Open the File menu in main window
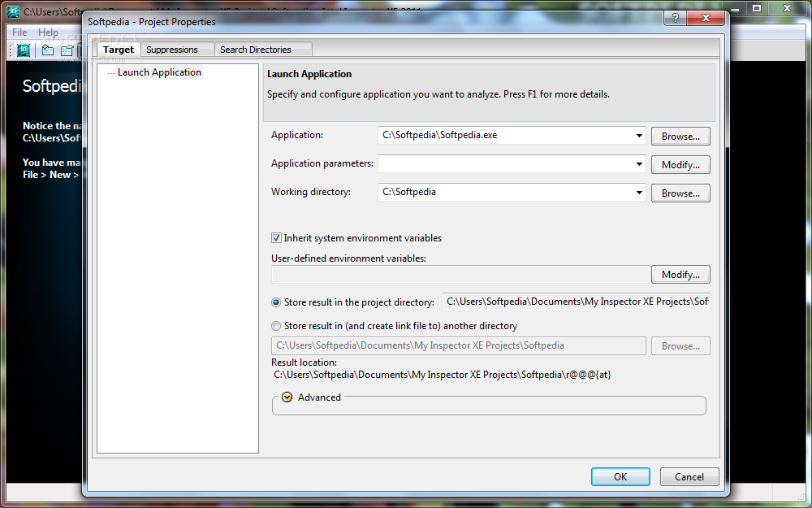The width and height of the screenshot is (812, 508). (19, 33)
